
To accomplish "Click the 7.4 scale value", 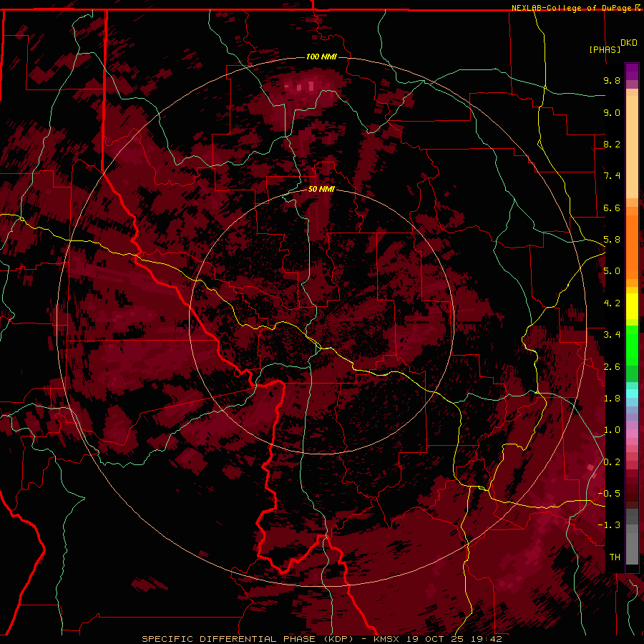I will (x=612, y=176).
